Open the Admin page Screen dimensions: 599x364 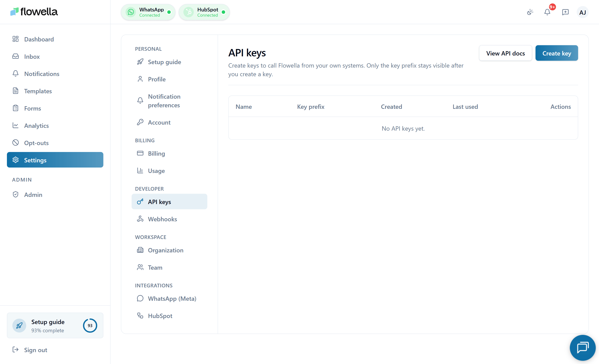pyautogui.click(x=55, y=194)
